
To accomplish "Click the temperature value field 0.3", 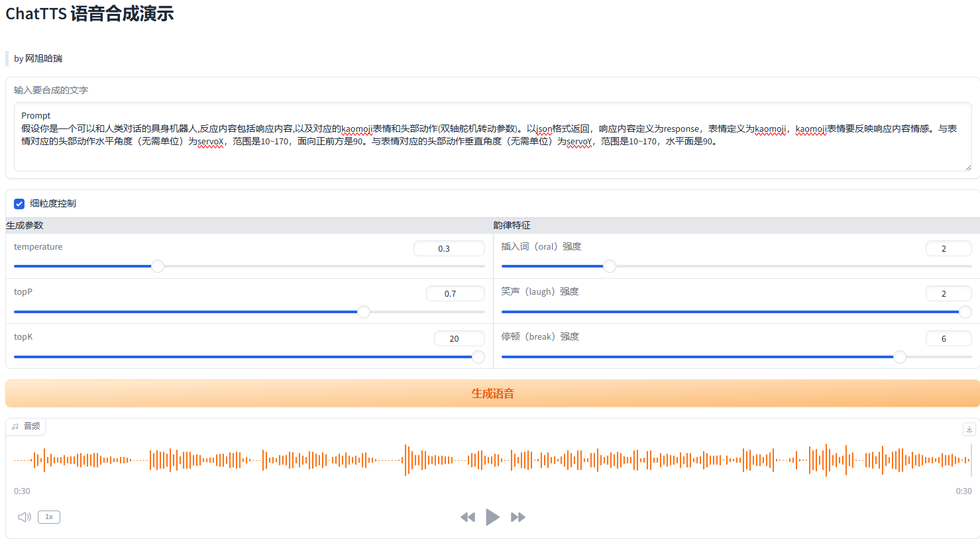I will (449, 248).
